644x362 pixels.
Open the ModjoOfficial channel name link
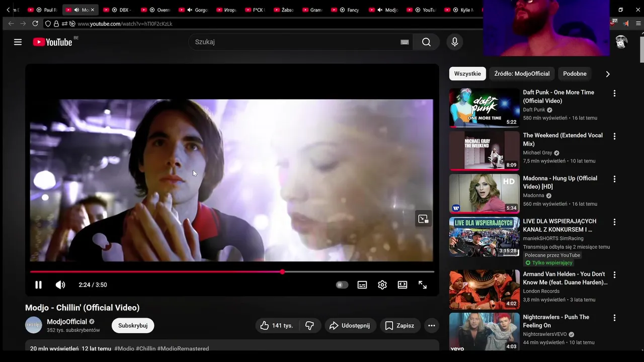tap(67, 322)
